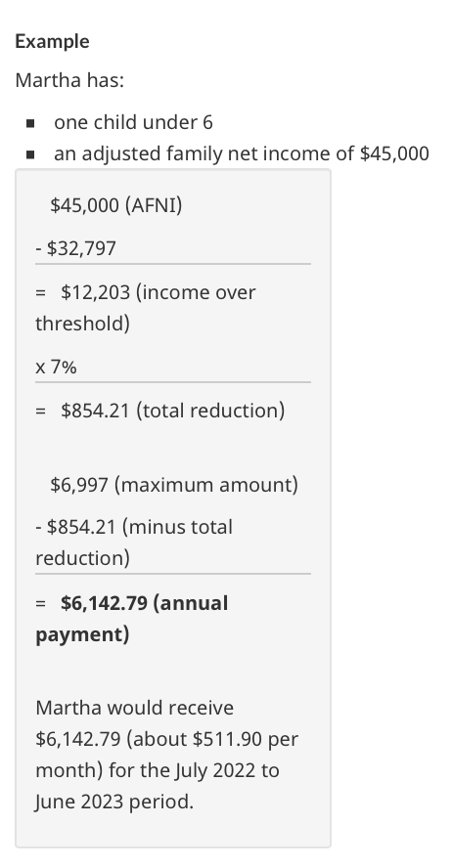Screen dimensions: 452x868
Task: Click the equals sign before $12,203
Action: (x=40, y=292)
